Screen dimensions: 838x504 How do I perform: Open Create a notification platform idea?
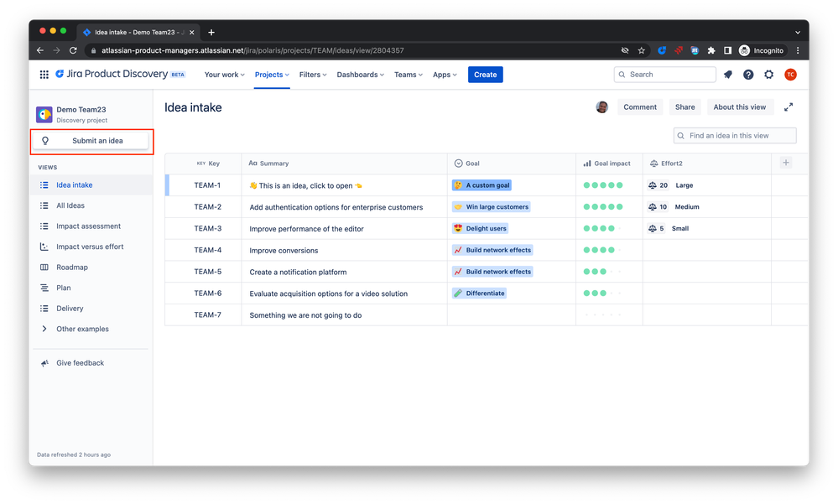point(298,272)
